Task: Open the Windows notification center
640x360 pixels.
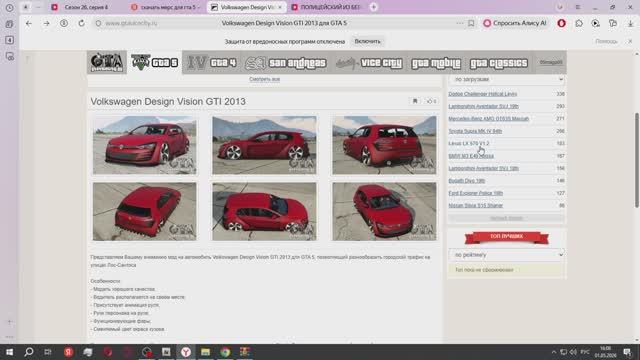Action: click(627, 352)
